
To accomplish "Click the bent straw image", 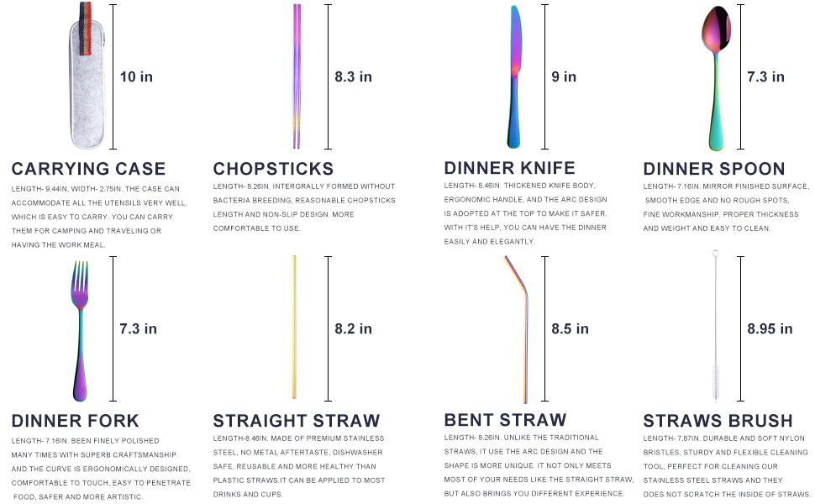I will (518, 329).
